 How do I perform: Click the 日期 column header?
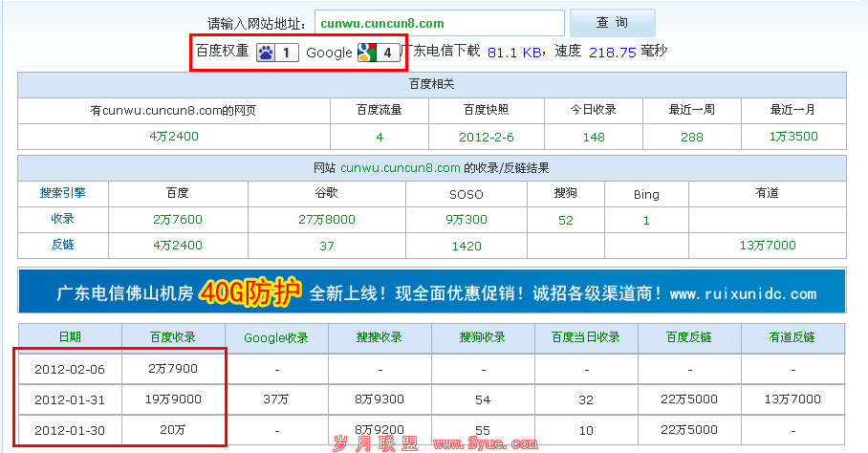[x=70, y=337]
